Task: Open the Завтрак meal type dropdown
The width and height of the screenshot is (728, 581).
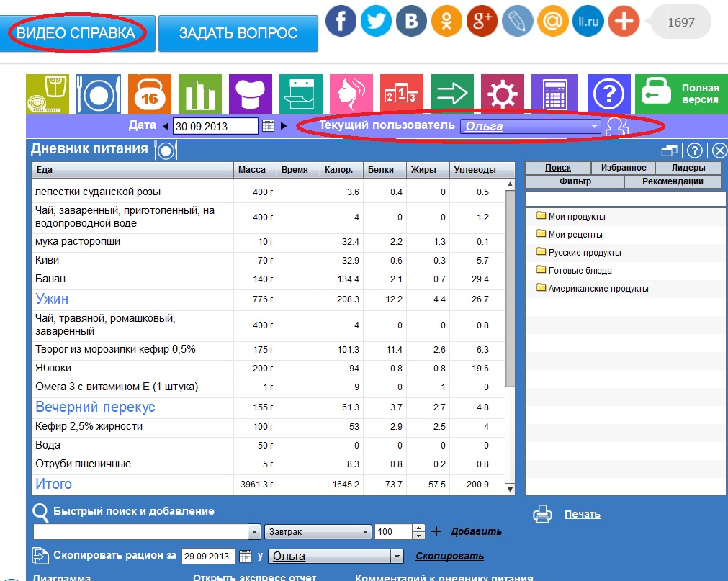Action: (x=364, y=532)
